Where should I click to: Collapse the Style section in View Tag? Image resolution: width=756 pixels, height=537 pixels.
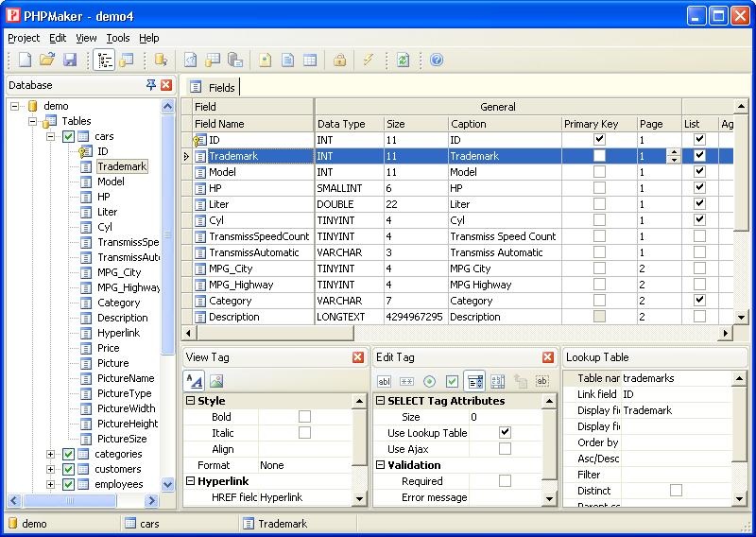190,401
